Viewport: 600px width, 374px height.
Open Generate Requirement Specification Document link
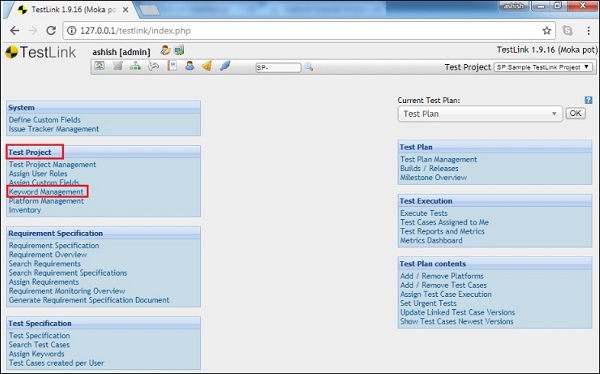coord(89,300)
